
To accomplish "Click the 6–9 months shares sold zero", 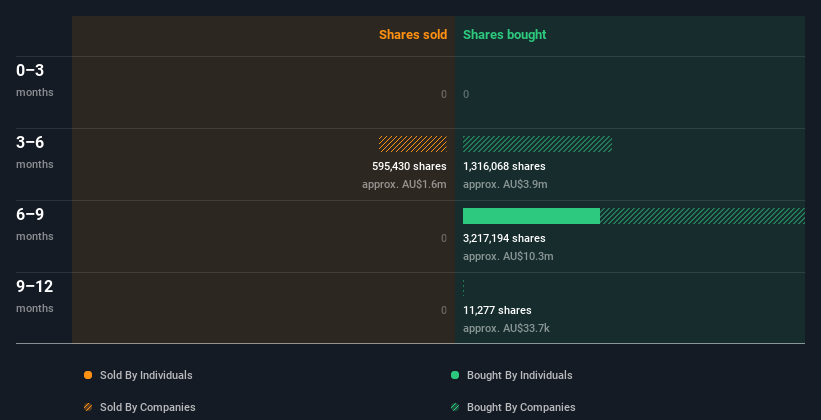I will (x=444, y=238).
